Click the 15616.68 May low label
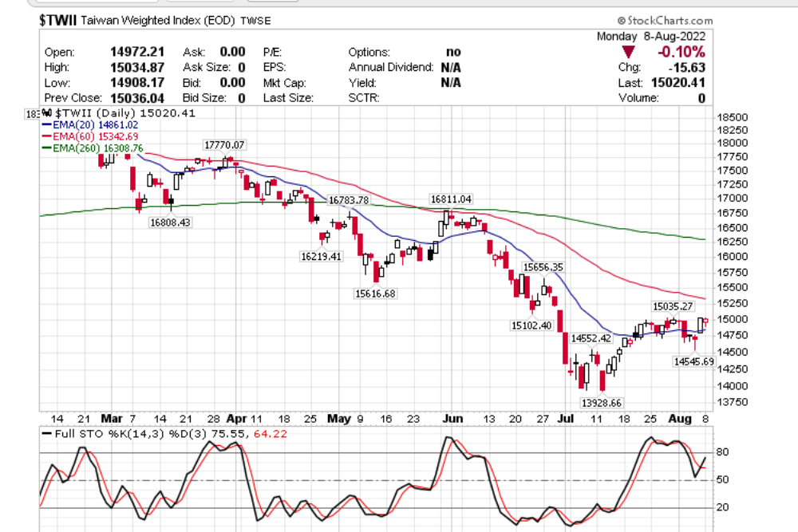The width and height of the screenshot is (798, 532). tap(375, 294)
